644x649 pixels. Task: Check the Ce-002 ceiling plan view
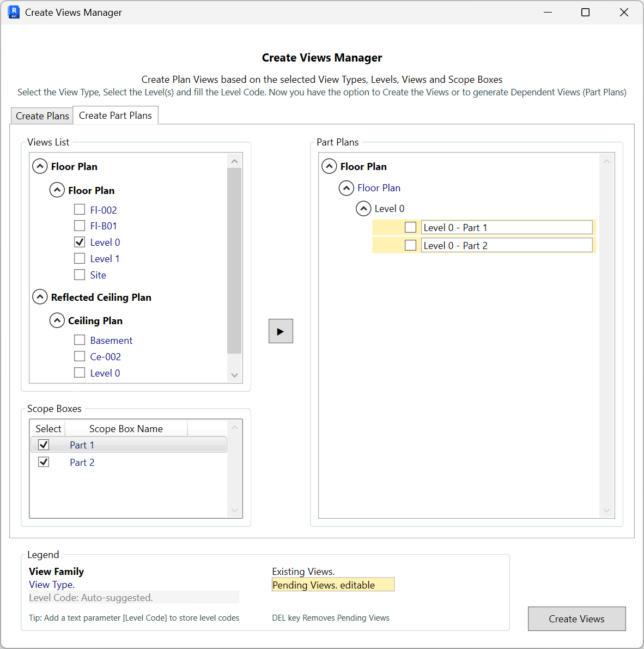[x=80, y=356]
